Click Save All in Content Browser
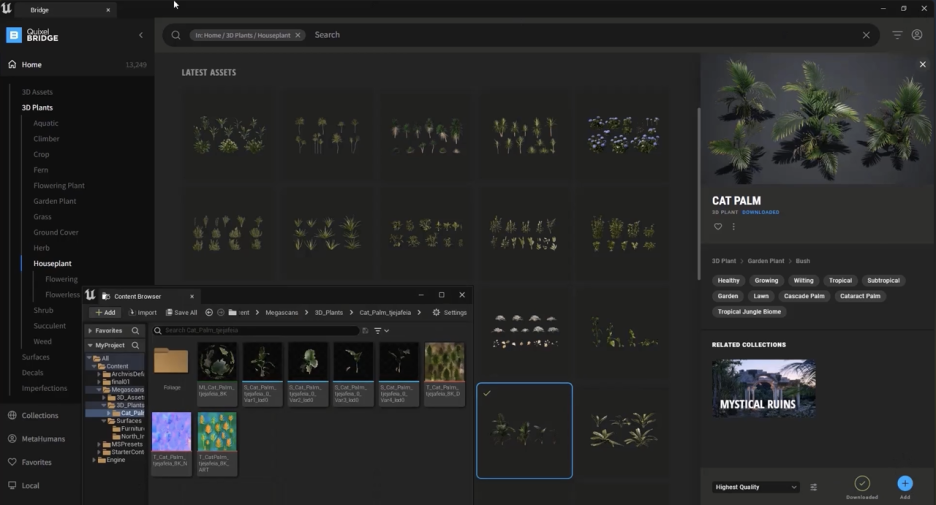The image size is (936, 505). pyautogui.click(x=181, y=312)
